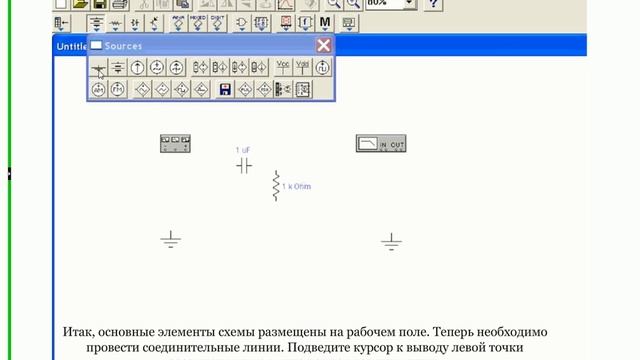Pick the voltage-controlled piecewise linear source
The image size is (640, 360).
click(x=245, y=89)
